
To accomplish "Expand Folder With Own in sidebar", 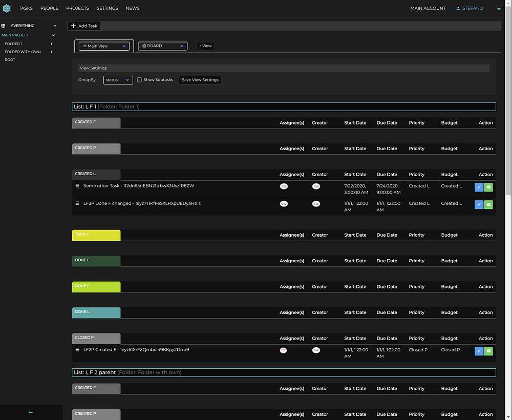I will [x=51, y=52].
